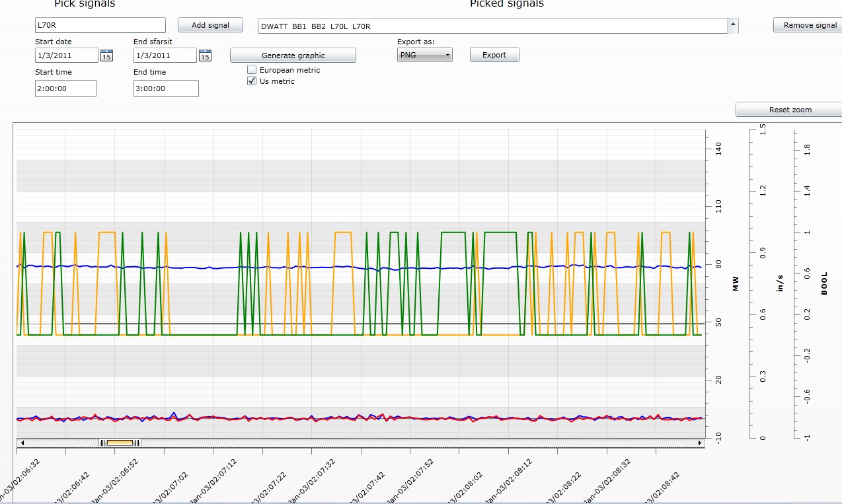Click the chart scrollbar left arrow
Viewport: 842px width, 504px height.
point(22,443)
